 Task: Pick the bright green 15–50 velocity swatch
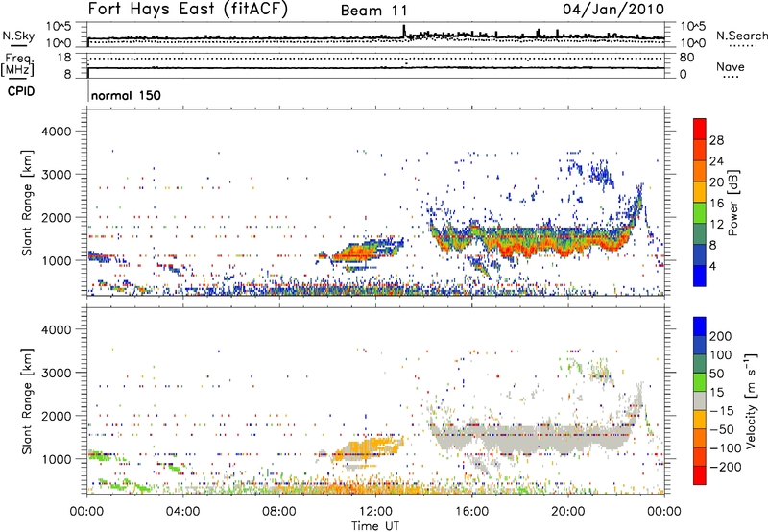700,382
